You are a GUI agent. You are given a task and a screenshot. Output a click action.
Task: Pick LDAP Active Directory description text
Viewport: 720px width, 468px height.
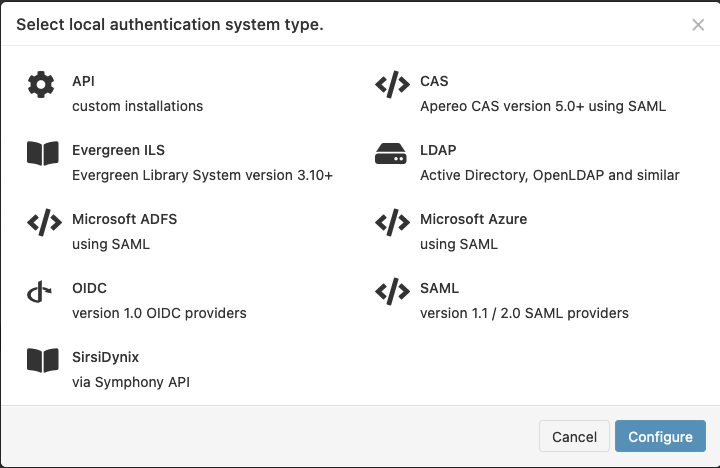[x=549, y=175]
